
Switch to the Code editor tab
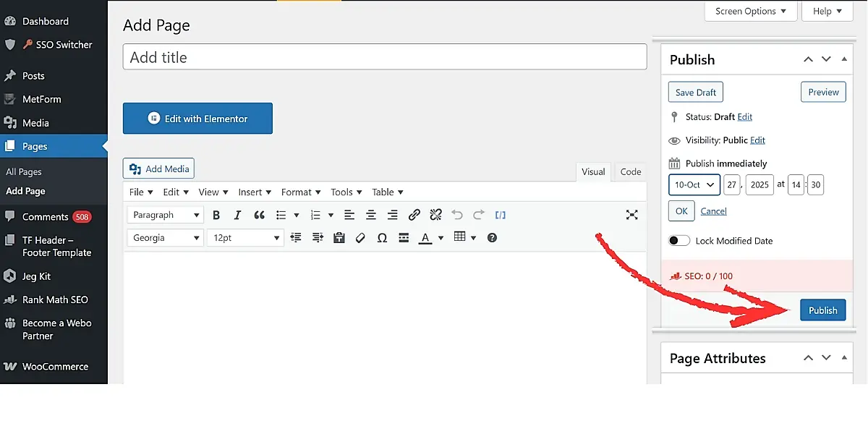pos(630,171)
